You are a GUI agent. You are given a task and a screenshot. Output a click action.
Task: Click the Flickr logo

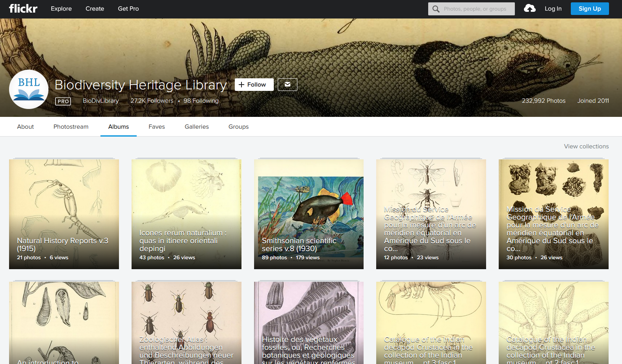(x=23, y=8)
